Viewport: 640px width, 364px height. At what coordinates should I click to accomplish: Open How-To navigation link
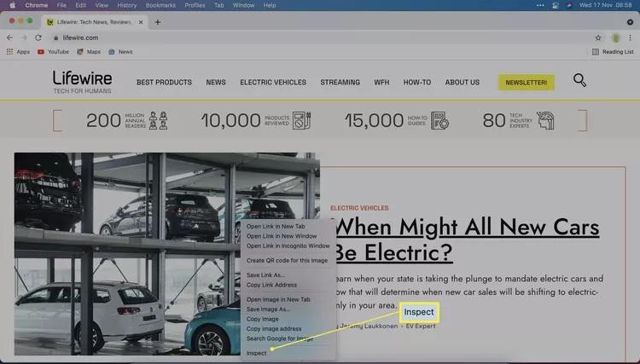coord(417,83)
